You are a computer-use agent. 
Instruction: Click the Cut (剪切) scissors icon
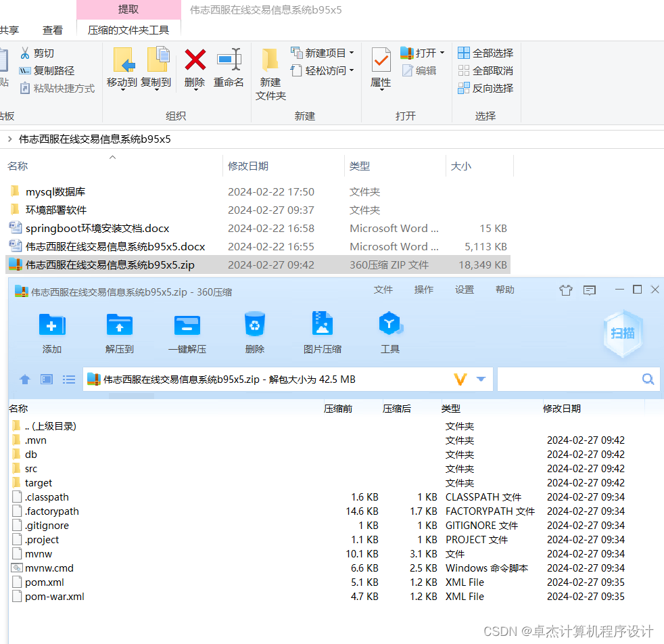(25, 53)
